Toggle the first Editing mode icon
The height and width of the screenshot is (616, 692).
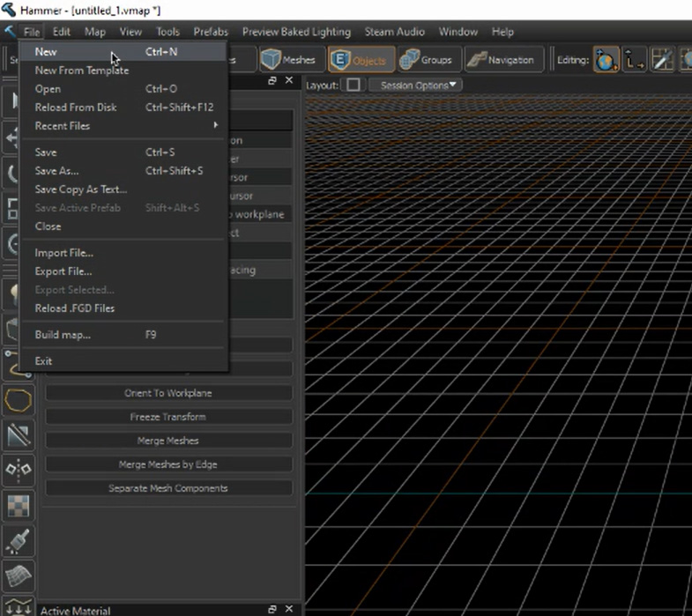coord(606,60)
